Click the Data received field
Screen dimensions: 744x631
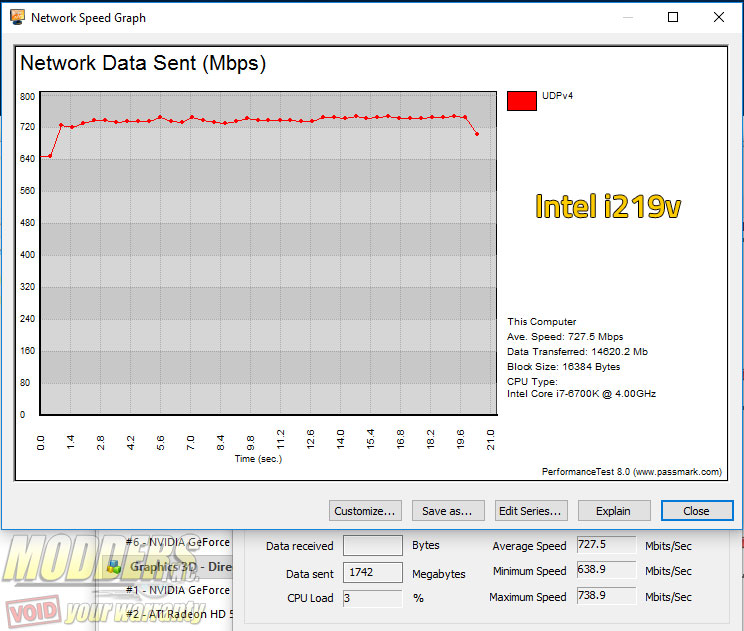coord(373,546)
